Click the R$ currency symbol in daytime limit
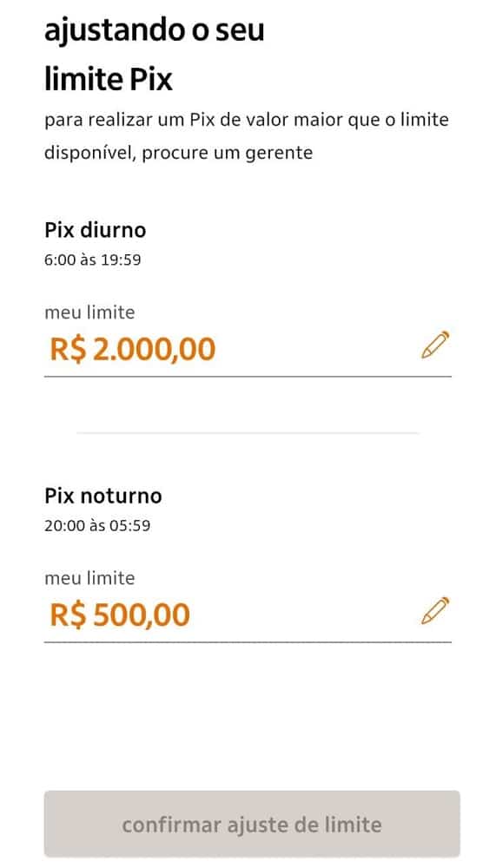 click(68, 349)
